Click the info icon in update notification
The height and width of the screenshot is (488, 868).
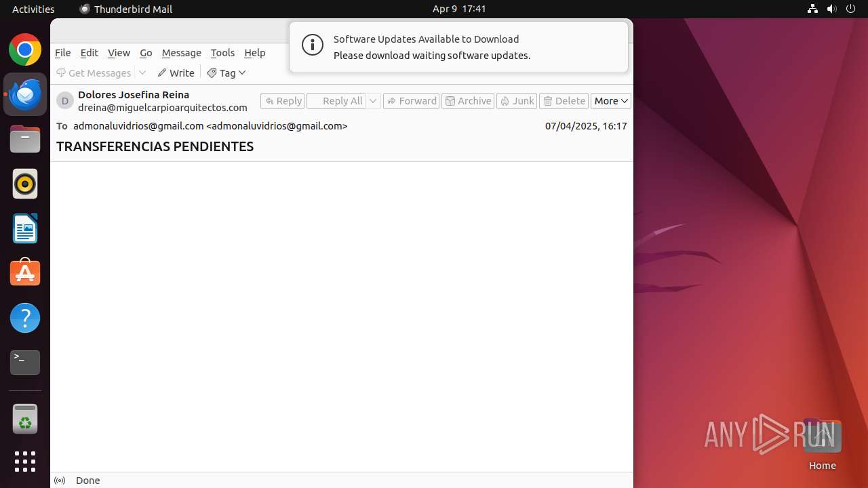(x=313, y=46)
